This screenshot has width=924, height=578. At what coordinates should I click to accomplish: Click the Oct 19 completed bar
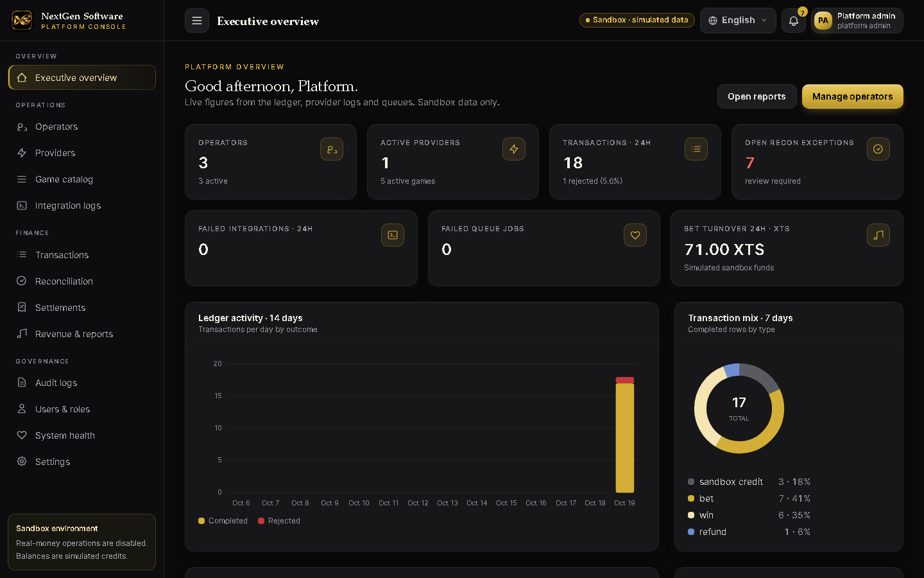(x=625, y=438)
